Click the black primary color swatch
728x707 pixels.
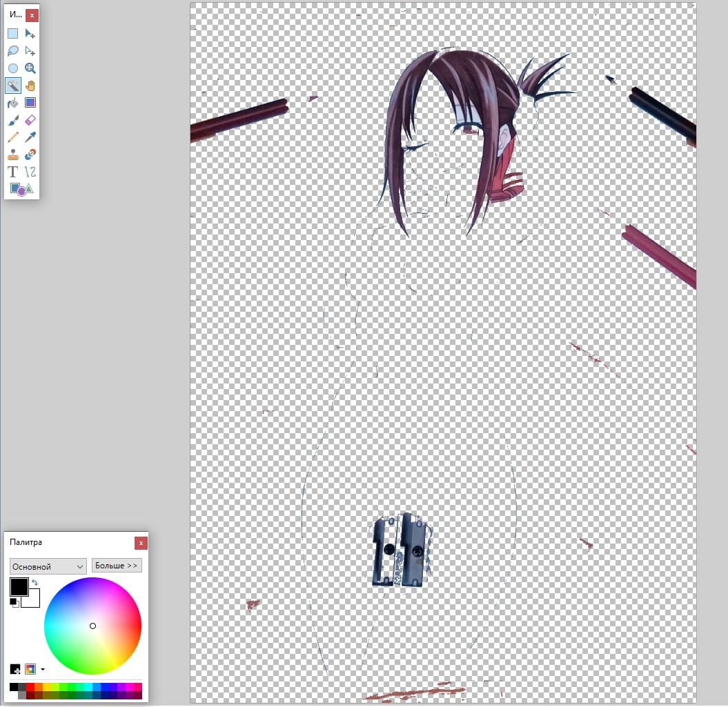click(x=19, y=587)
